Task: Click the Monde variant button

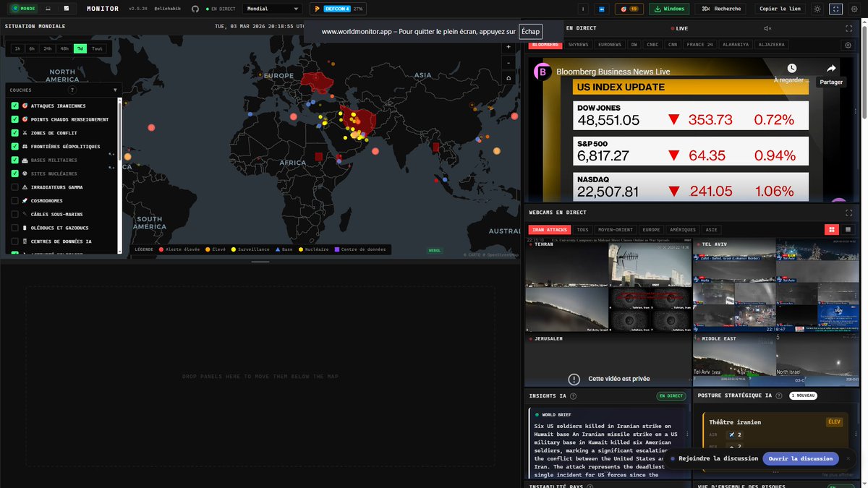Action: (x=22, y=9)
